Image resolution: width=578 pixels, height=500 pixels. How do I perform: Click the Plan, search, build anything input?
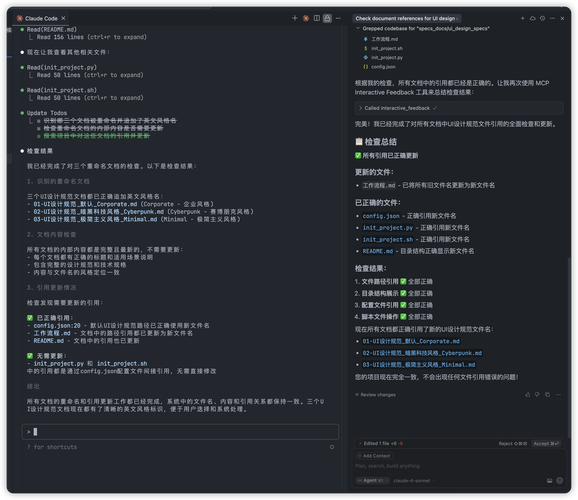tap(459, 466)
